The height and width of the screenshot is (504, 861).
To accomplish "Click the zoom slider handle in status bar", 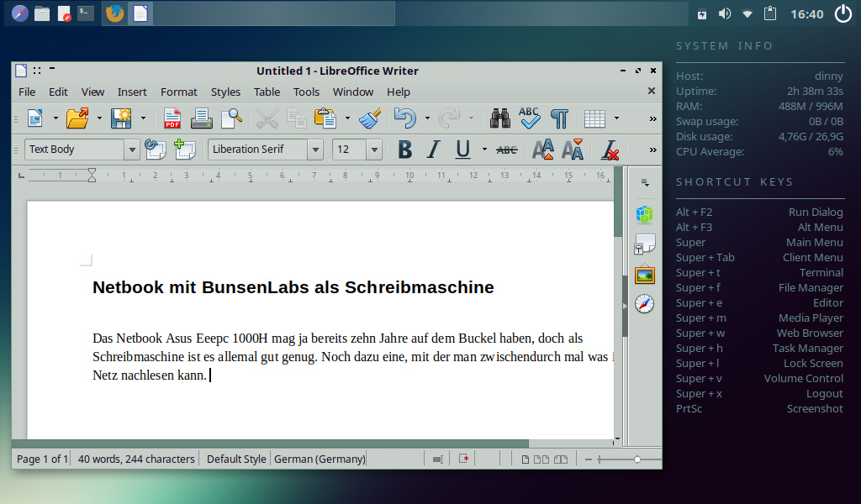I will (x=637, y=459).
